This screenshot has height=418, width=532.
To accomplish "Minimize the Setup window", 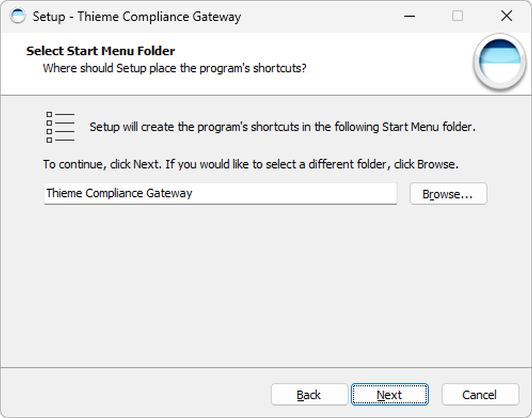I will tap(409, 16).
